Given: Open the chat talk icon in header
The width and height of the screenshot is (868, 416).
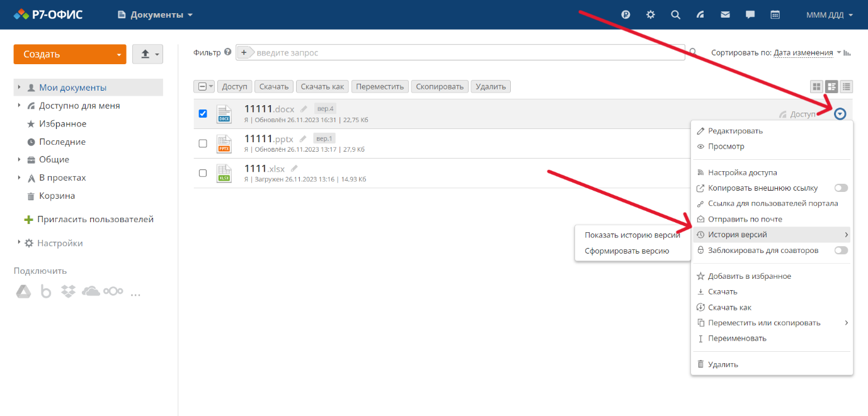Looking at the screenshot, I should point(750,14).
